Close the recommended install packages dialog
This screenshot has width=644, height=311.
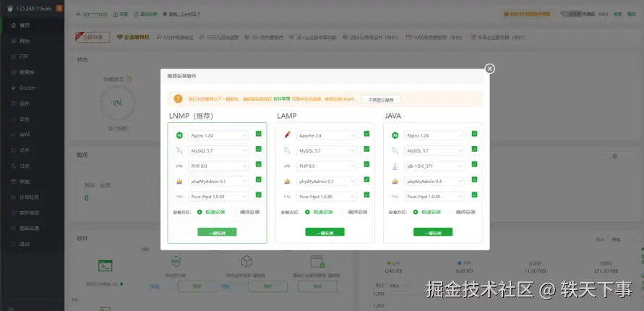pyautogui.click(x=489, y=69)
